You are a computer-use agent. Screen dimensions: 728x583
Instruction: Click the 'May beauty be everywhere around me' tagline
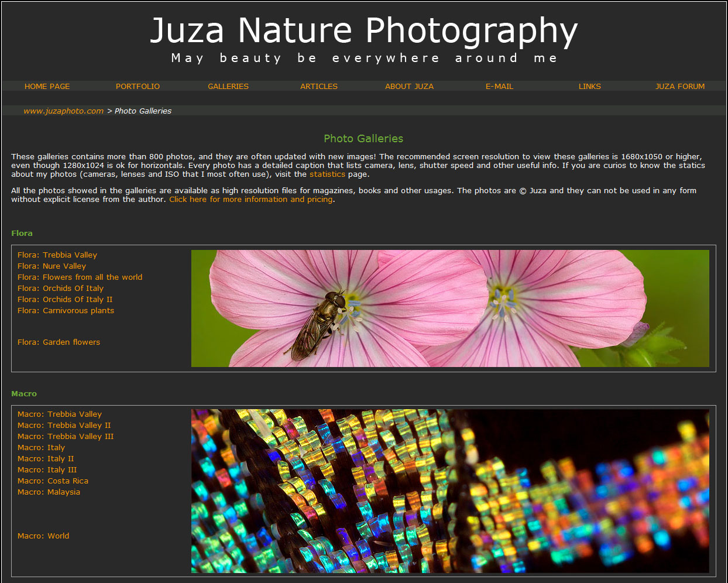[364, 58]
